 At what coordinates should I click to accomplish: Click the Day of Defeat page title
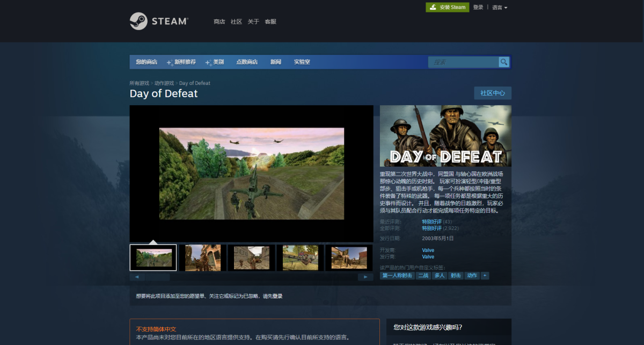click(x=164, y=94)
